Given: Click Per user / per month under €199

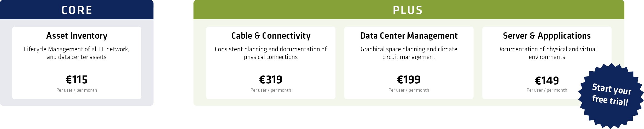Looking at the screenshot, I should point(409,90).
